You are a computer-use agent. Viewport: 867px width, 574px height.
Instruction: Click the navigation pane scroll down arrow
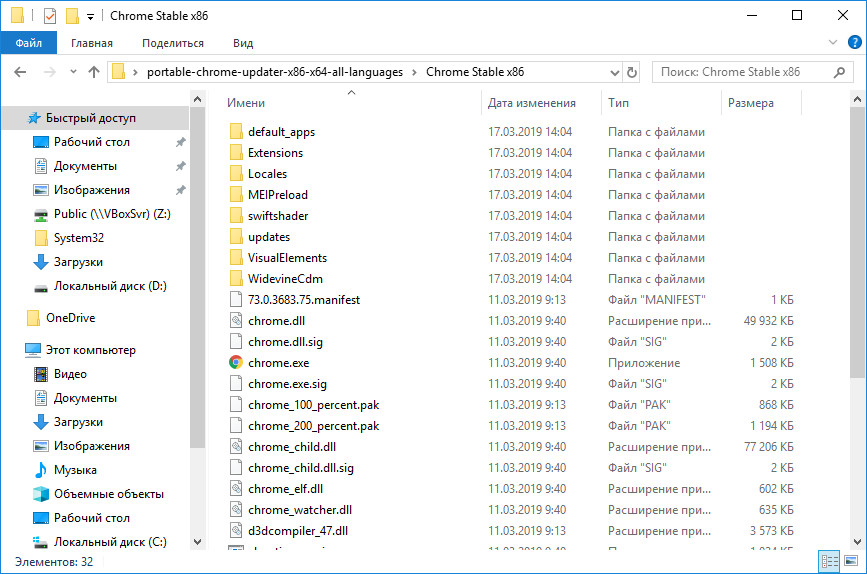coord(197,542)
